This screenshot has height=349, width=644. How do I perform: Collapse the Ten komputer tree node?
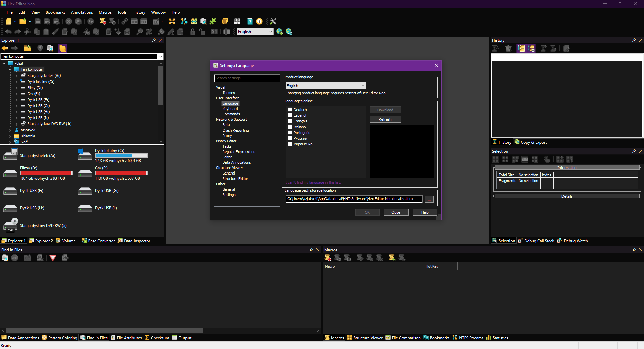click(x=10, y=69)
